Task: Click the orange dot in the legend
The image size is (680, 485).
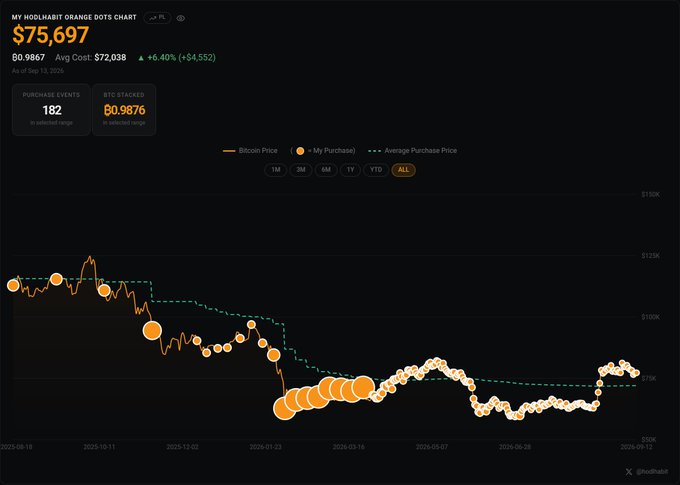Action: pyautogui.click(x=300, y=151)
